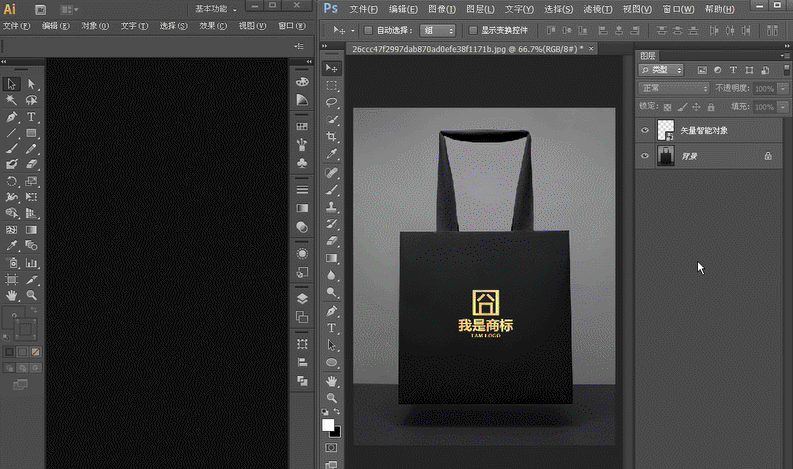Open the 组 auto-select dropdown

tap(437, 30)
